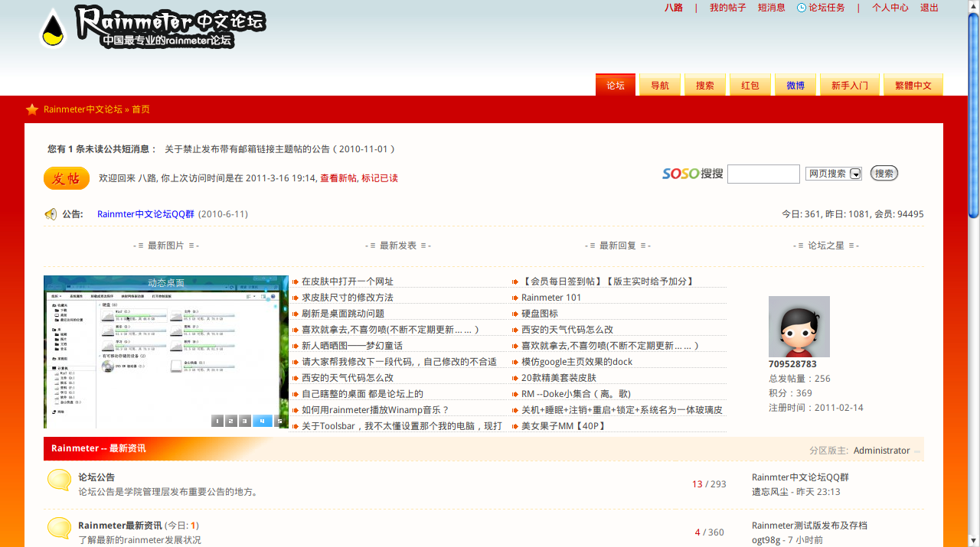
Task: Click the SOSO search text field
Action: click(763, 174)
